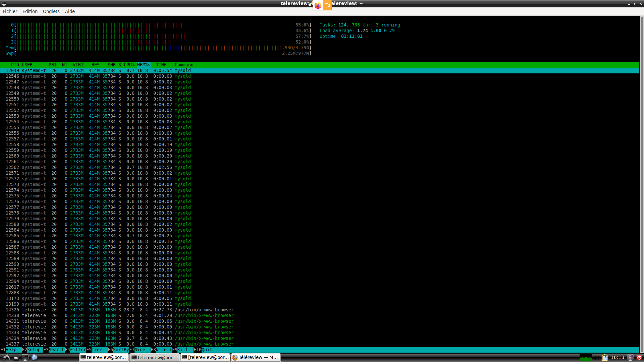Click the show desktop monitor icon
644x362 pixels.
[x=25, y=358]
